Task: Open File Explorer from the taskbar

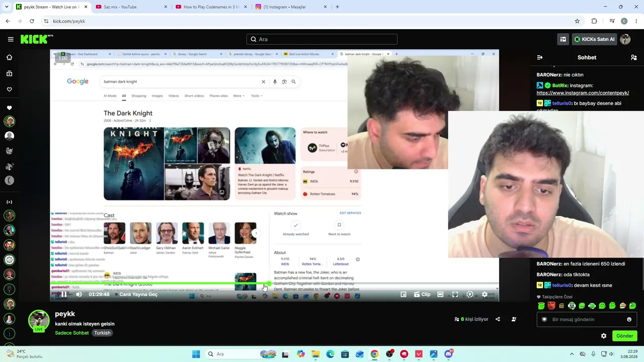Action: [x=315, y=354]
